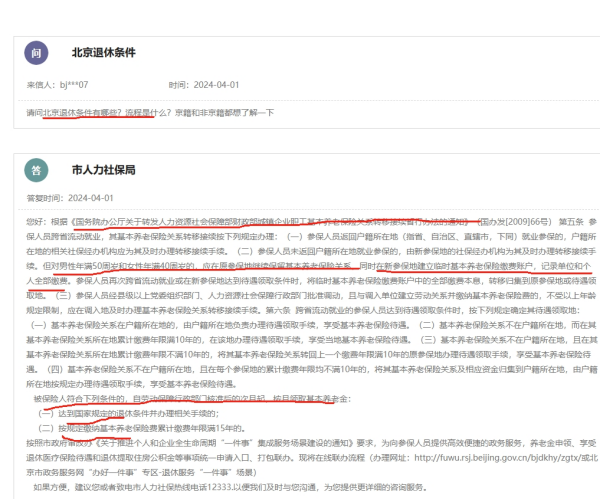This screenshot has height=499, width=600.
Task: Click the line starting 被保险人符合下列条件的
Action: [x=192, y=399]
